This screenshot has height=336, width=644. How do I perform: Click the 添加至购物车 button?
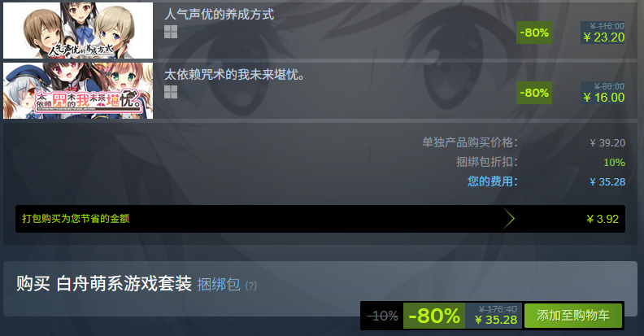point(573,316)
